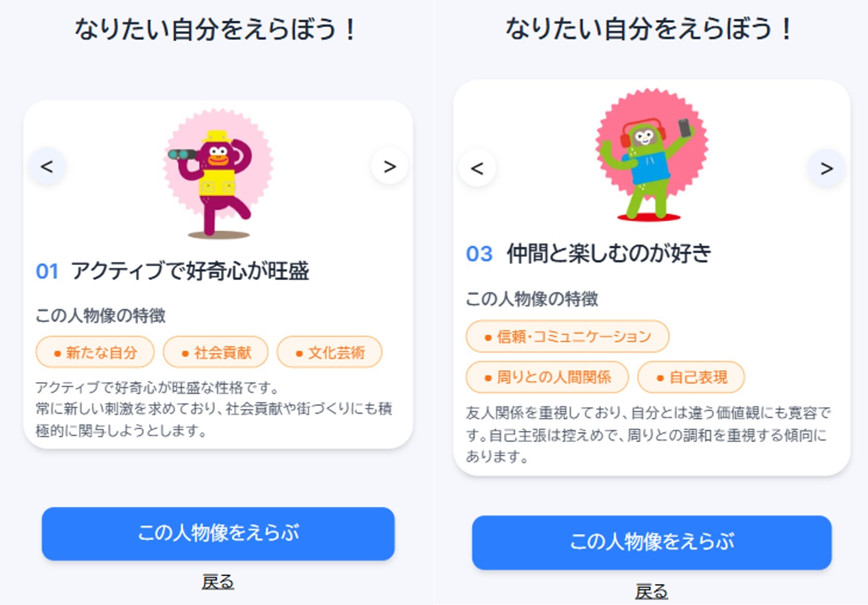Click the 03 仲間と楽しむのが好き title

(x=589, y=254)
